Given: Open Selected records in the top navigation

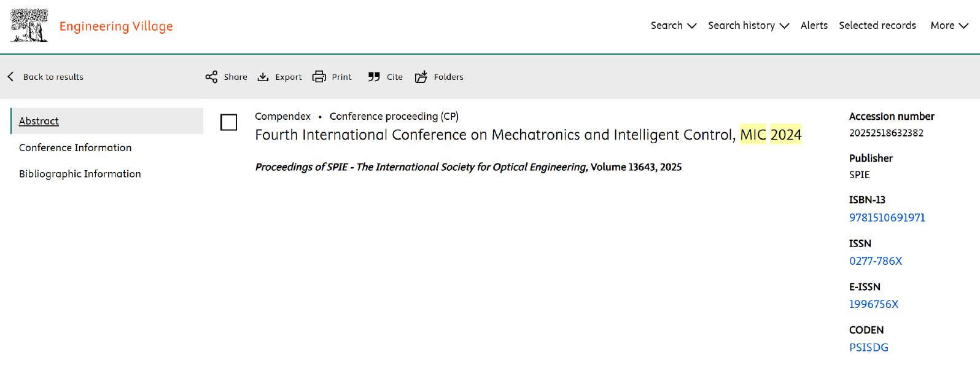Looking at the screenshot, I should (x=877, y=25).
